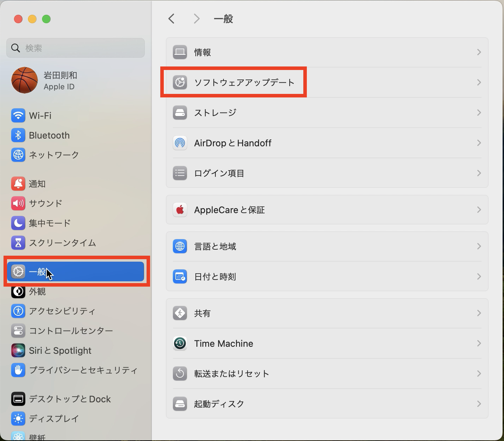Expand the ログイン項目 row chevron

point(479,173)
